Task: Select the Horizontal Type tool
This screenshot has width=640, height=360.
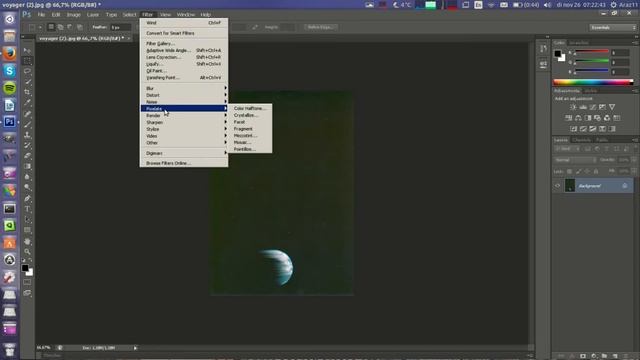Action: coord(27,209)
